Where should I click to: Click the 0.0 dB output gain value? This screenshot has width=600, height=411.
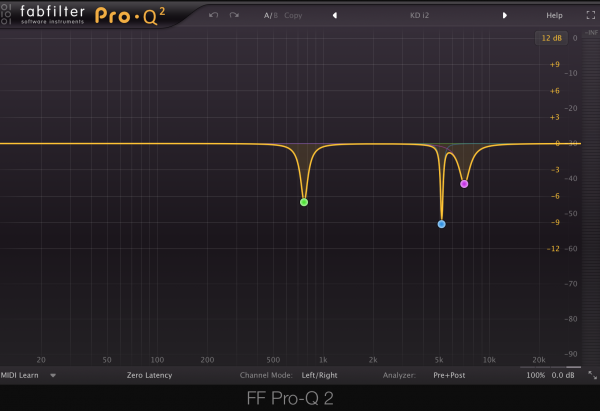(563, 375)
